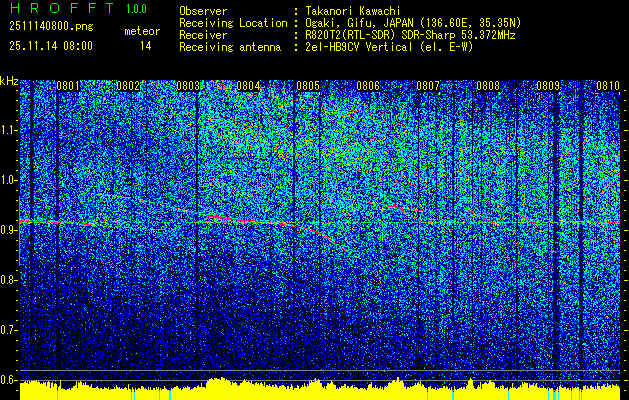629x400 pixels.
Task: Click the kHz unit label
Action: [x=9, y=81]
